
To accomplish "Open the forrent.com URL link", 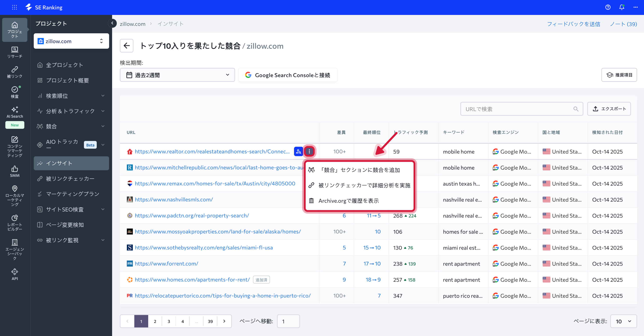I will point(166,263).
